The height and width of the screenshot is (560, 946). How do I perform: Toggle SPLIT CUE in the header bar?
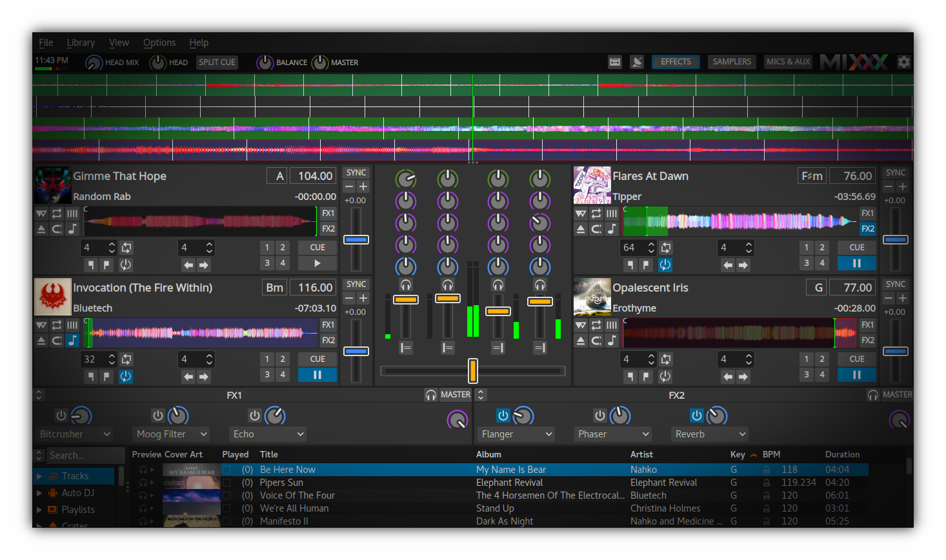(217, 62)
